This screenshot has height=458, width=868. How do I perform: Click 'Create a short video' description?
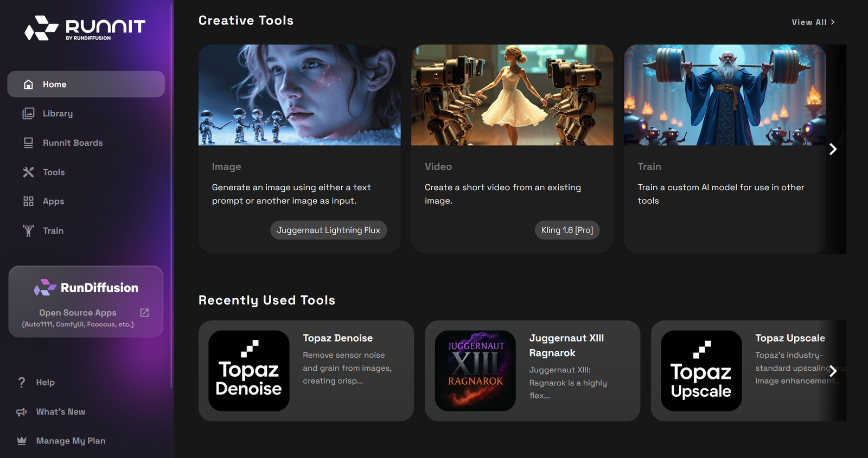[x=503, y=194]
